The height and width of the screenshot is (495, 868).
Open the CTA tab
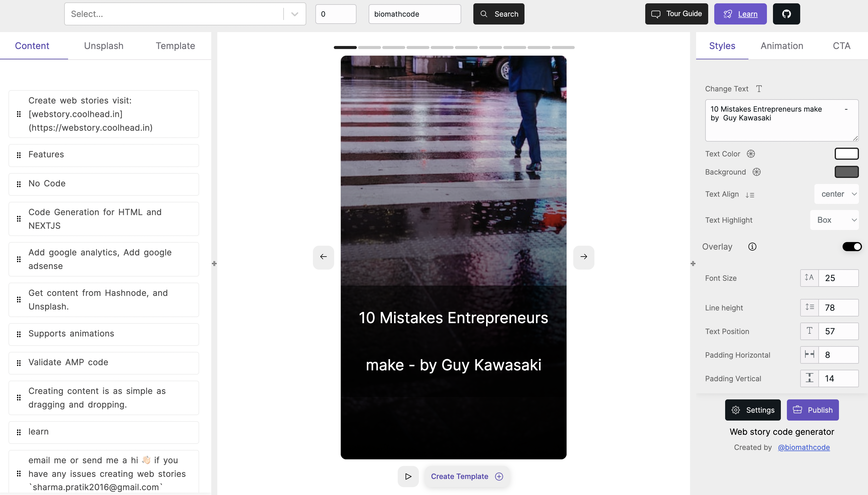tap(841, 46)
